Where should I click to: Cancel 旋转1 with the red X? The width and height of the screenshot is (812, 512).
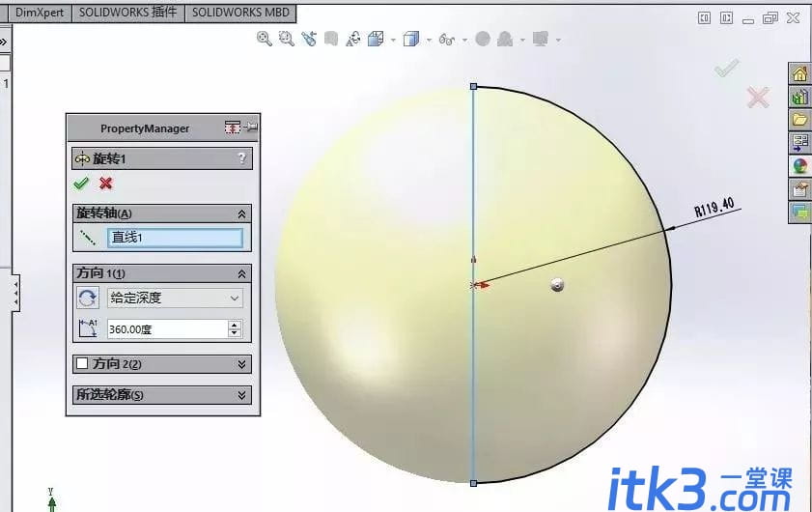pyautogui.click(x=106, y=184)
